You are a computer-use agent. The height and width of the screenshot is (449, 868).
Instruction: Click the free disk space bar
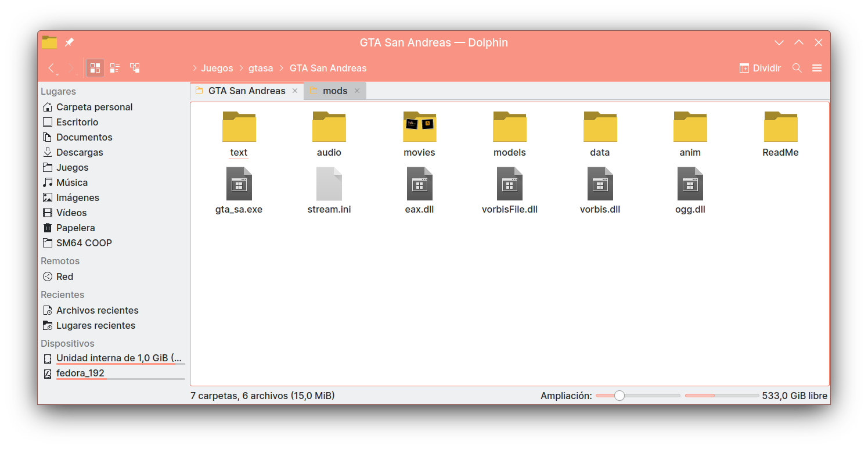coord(722,396)
